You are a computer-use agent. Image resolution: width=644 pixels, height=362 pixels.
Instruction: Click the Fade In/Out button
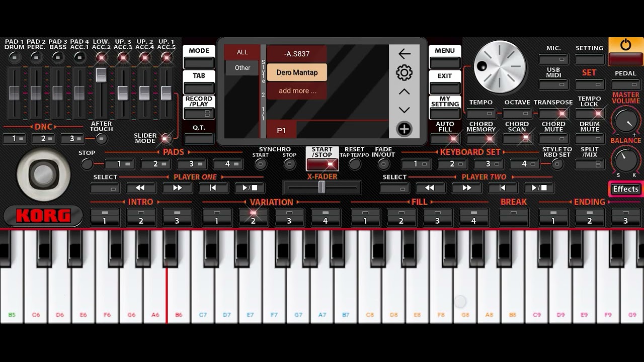point(383,164)
